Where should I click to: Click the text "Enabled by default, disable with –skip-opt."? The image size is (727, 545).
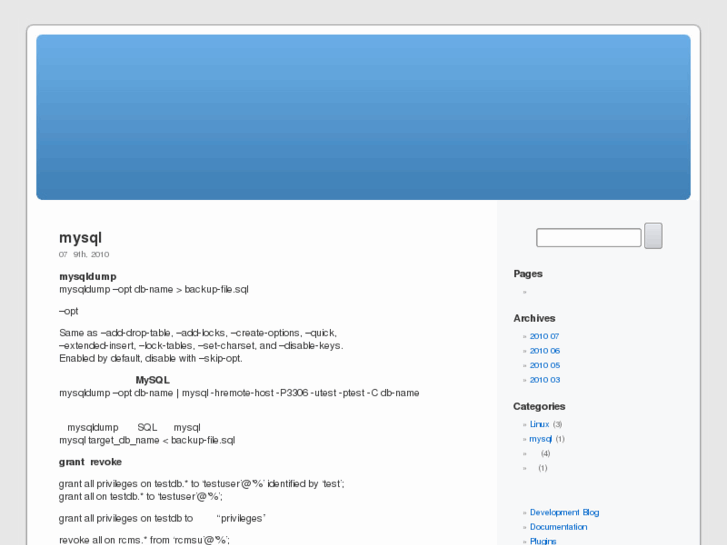coord(151,359)
